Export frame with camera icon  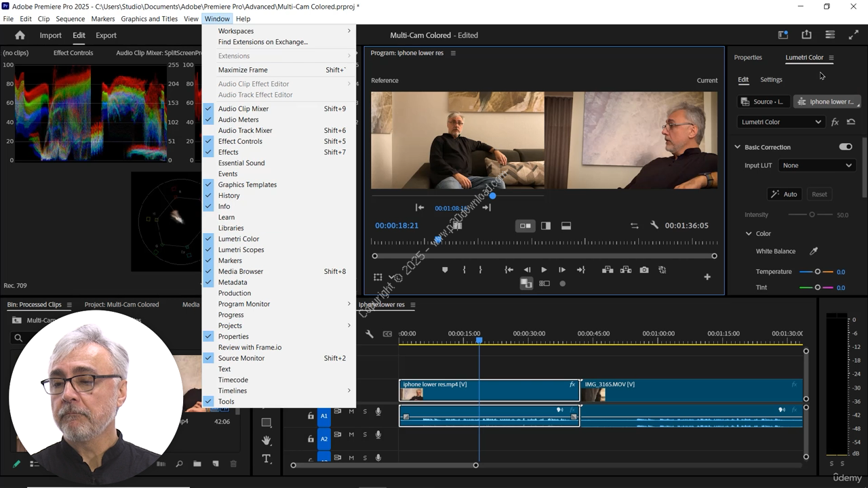(x=644, y=270)
